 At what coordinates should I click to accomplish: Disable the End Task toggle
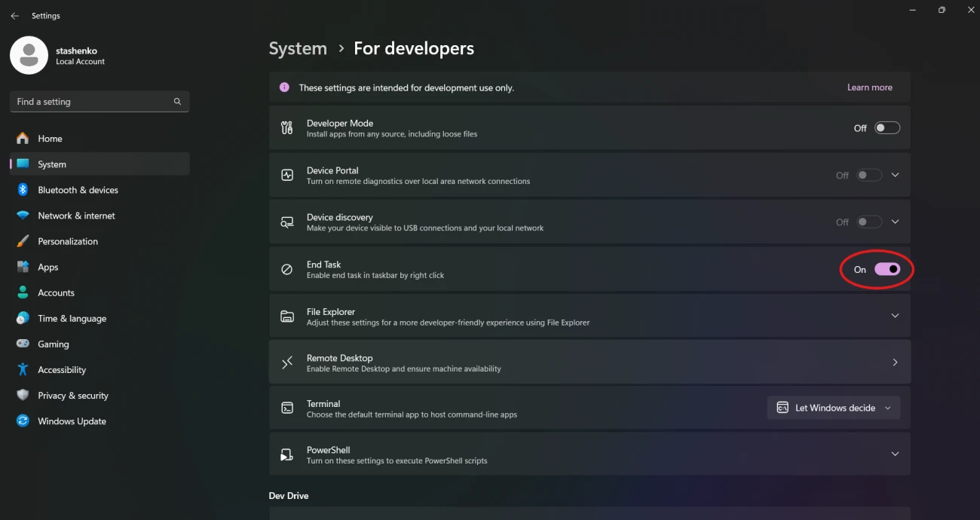pyautogui.click(x=887, y=269)
